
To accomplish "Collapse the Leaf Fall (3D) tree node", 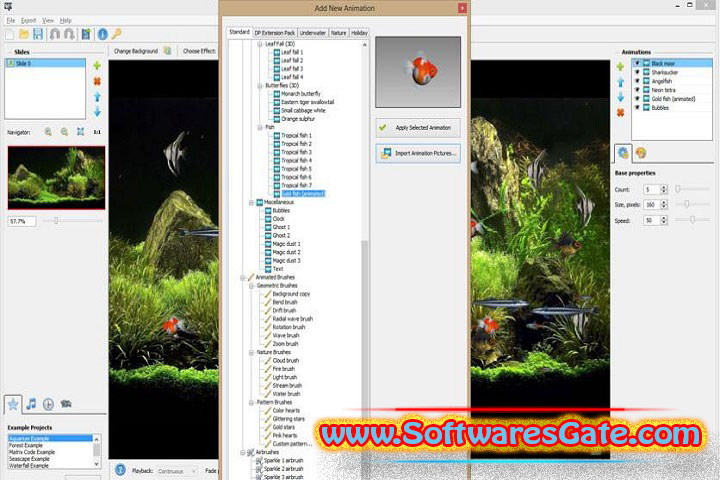I will [260, 44].
